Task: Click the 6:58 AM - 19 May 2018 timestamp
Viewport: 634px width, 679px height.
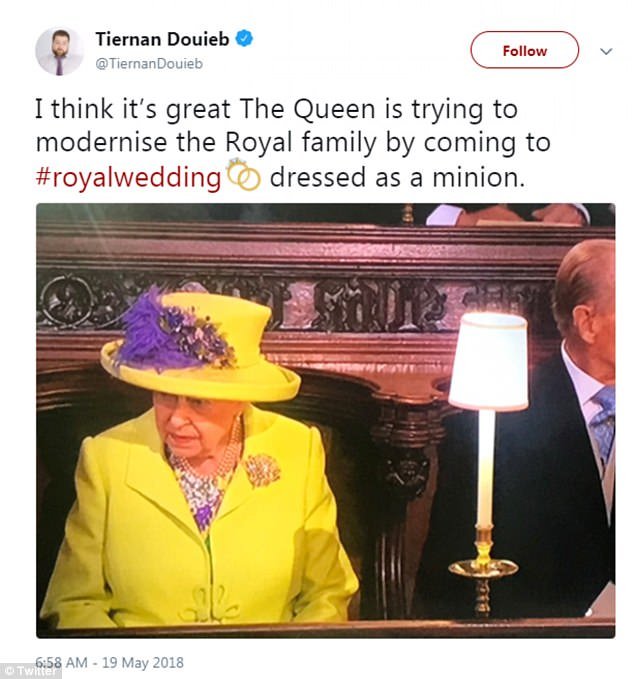Action: [x=110, y=662]
